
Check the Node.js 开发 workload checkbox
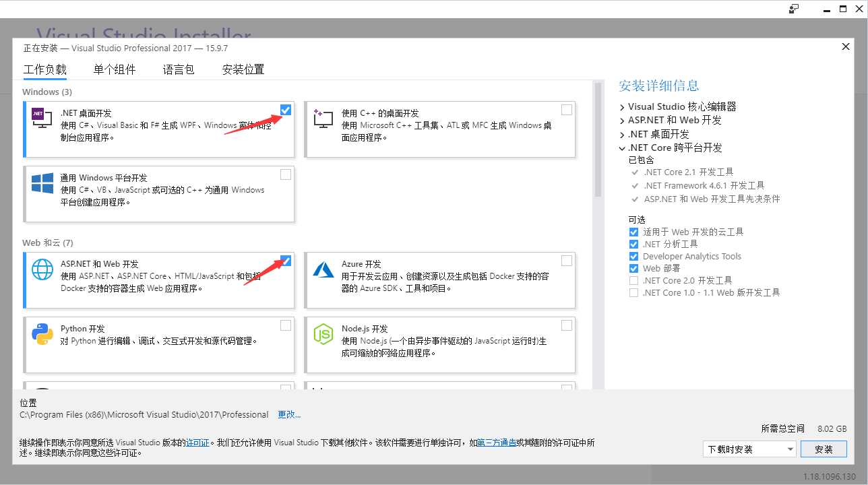click(567, 325)
